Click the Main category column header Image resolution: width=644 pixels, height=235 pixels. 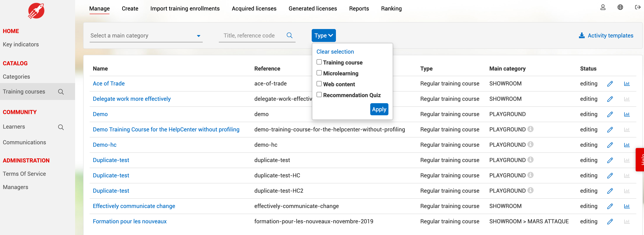click(507, 69)
